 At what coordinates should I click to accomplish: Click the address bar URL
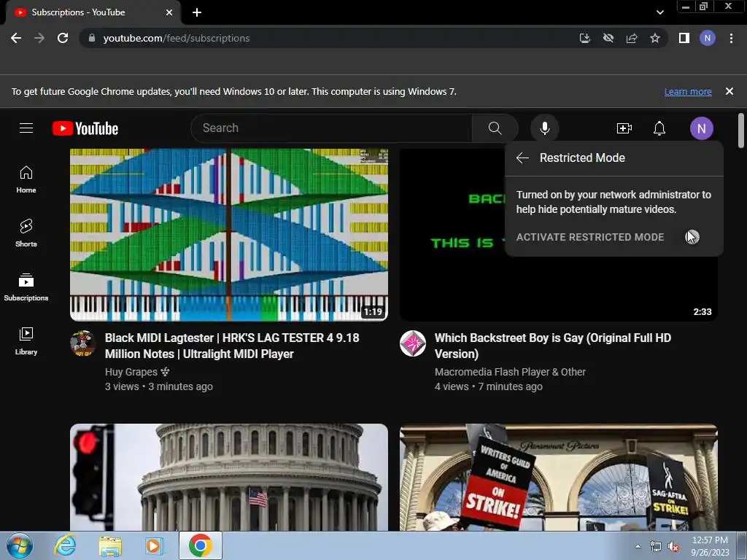(177, 38)
